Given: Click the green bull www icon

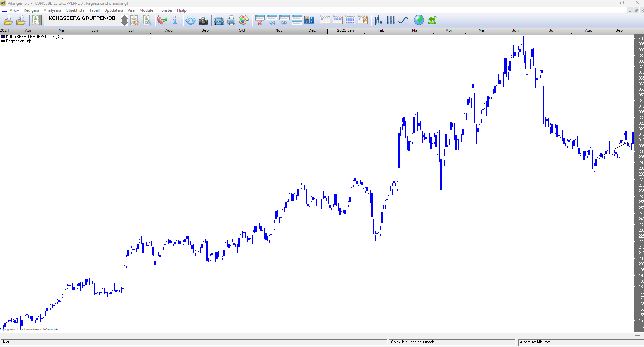Looking at the screenshot, I should point(432,21).
